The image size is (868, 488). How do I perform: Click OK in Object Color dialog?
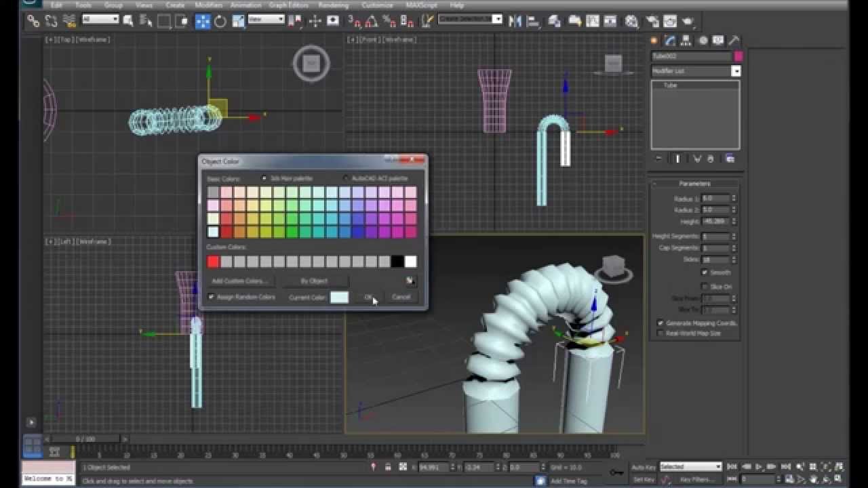pyautogui.click(x=369, y=297)
